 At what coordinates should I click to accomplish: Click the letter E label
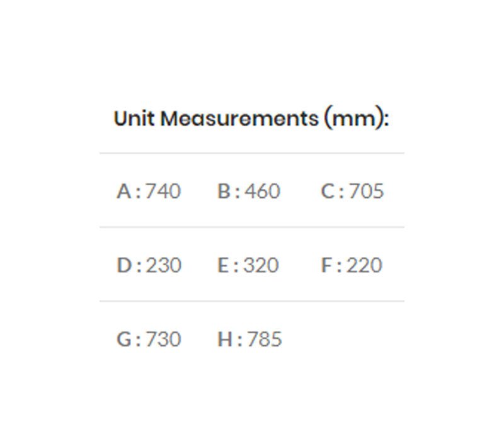[224, 265]
